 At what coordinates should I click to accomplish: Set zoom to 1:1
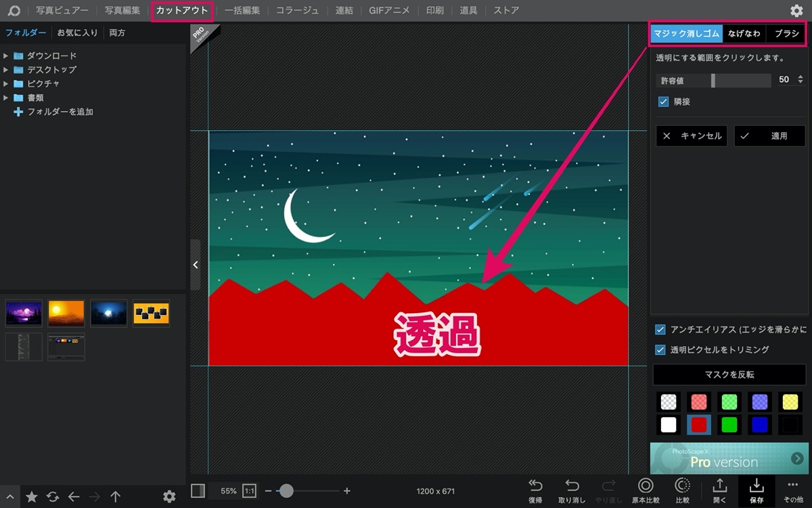[x=249, y=490]
